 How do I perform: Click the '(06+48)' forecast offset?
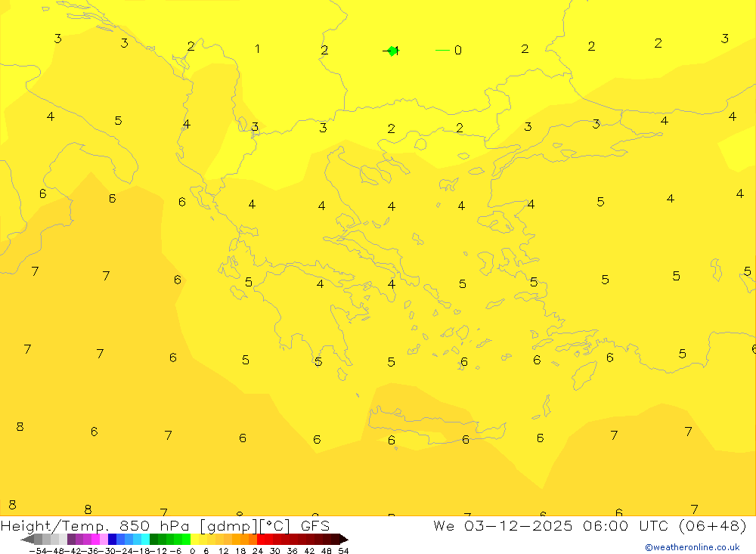pyautogui.click(x=713, y=526)
